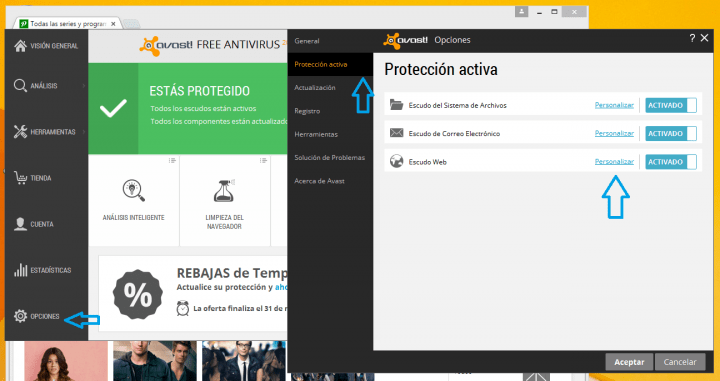Screen dimensions: 720x381
Task: Open the Cuenta user icon
Action: [20, 224]
